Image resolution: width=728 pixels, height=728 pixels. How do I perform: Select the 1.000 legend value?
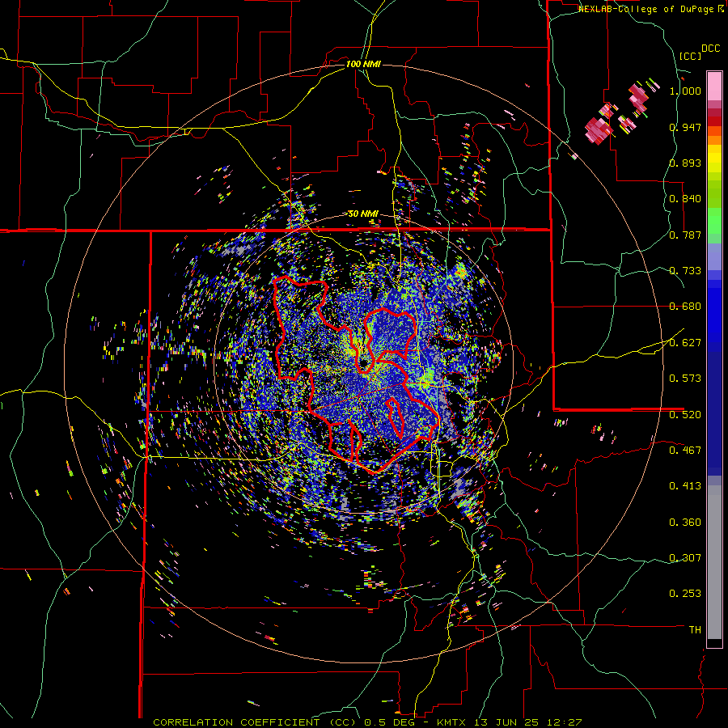point(685,91)
